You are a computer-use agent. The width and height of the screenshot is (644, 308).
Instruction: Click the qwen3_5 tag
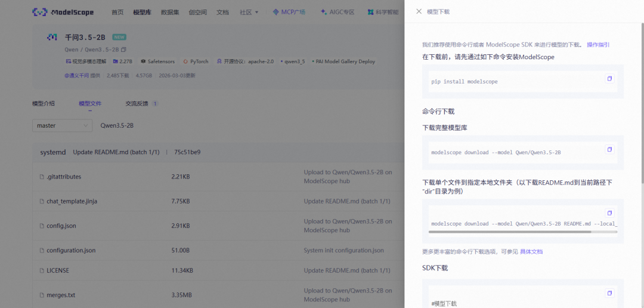(x=293, y=61)
